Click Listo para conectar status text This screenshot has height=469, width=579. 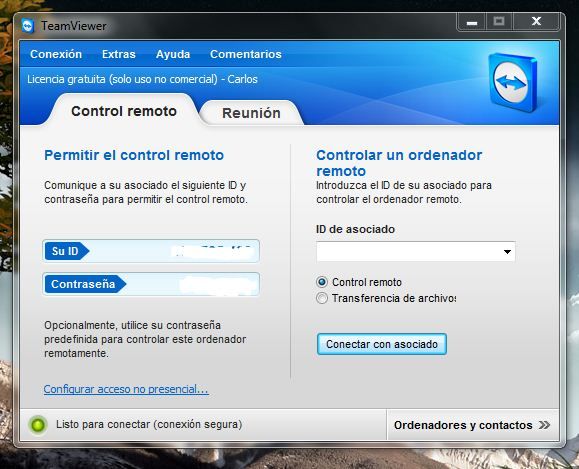click(x=149, y=424)
